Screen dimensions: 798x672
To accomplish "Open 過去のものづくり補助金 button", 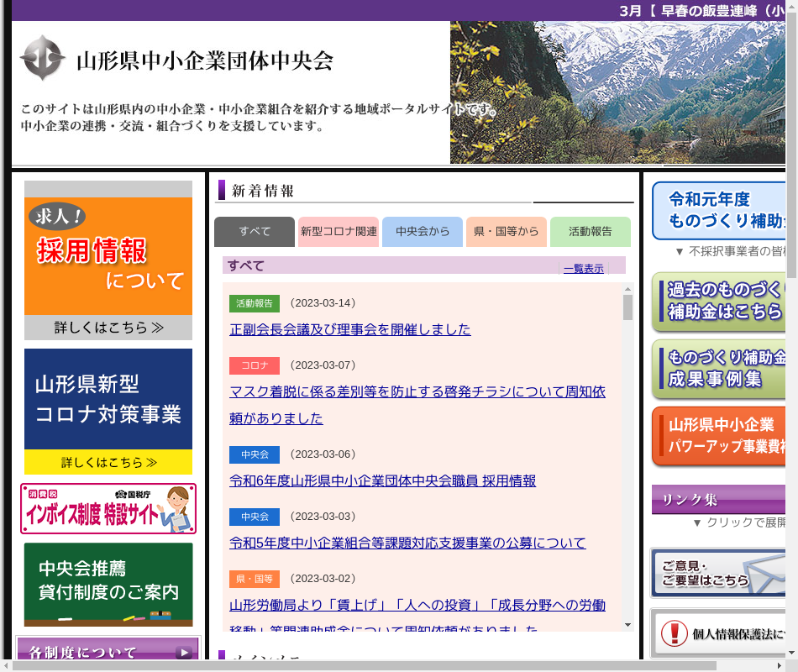I will [720, 301].
